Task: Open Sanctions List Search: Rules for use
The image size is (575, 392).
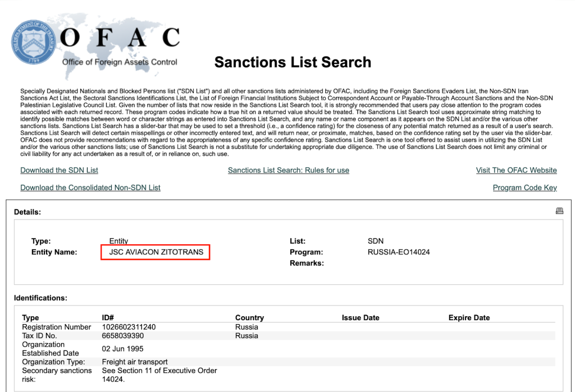Action: point(289,170)
